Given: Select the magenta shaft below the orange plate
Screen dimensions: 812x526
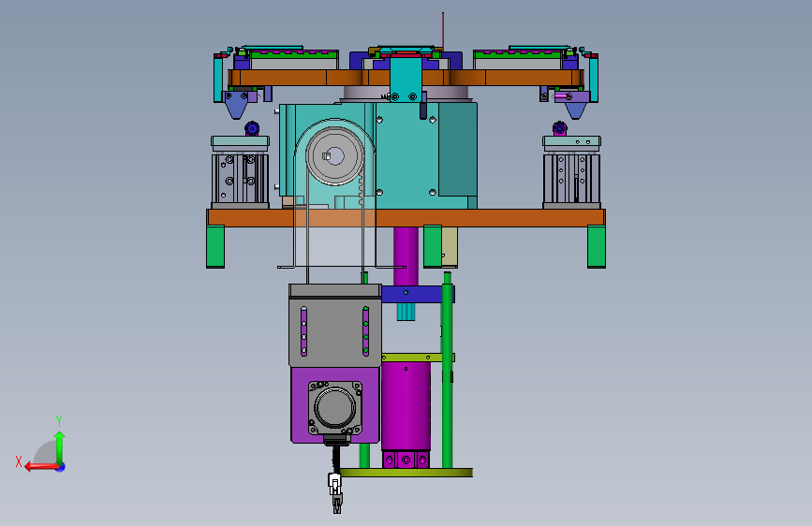Looking at the screenshot, I should [x=406, y=256].
